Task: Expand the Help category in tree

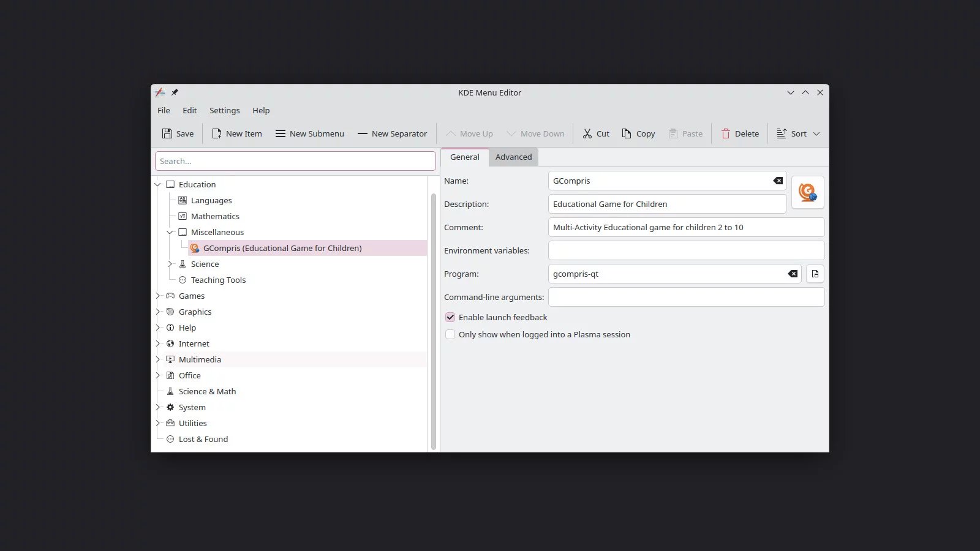Action: tap(158, 328)
